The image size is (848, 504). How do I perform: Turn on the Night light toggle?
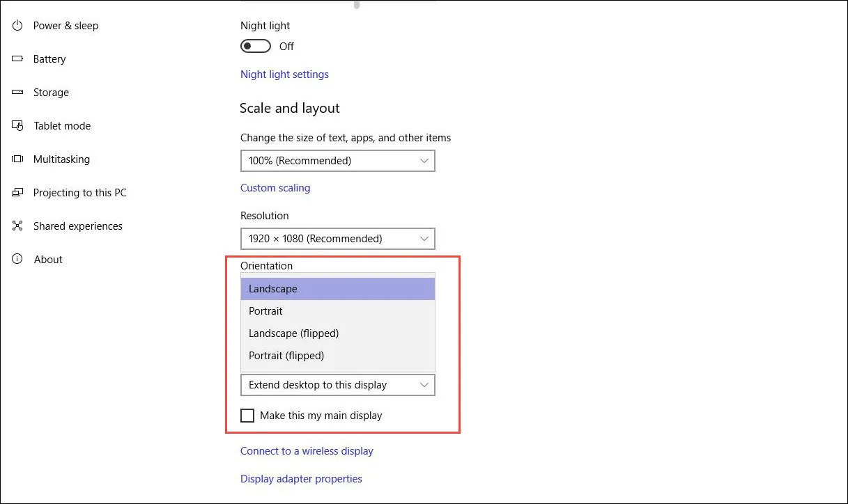(x=255, y=46)
